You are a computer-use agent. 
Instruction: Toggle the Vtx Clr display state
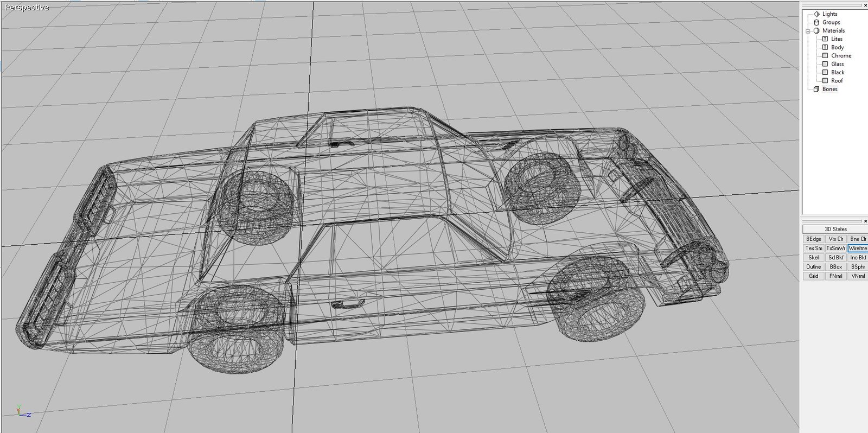(x=835, y=239)
